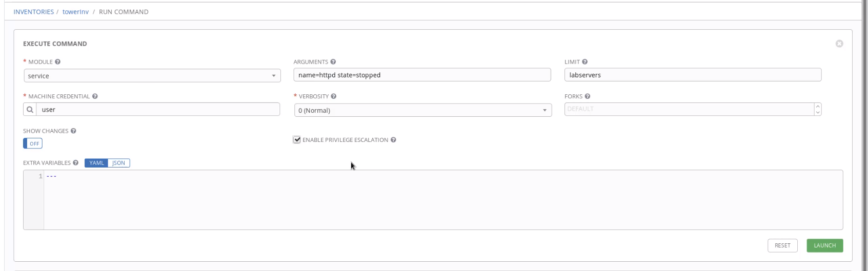Expand the Verbosity dropdown
The width and height of the screenshot is (868, 271).
422,110
